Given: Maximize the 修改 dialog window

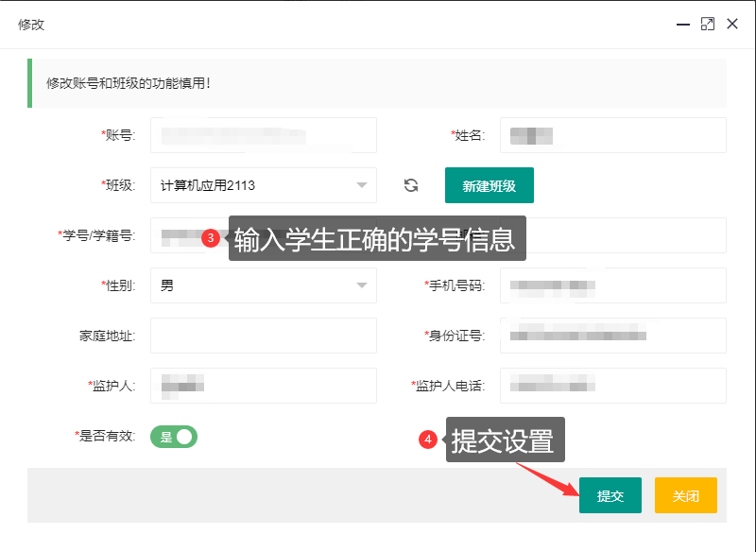Looking at the screenshot, I should (x=708, y=25).
